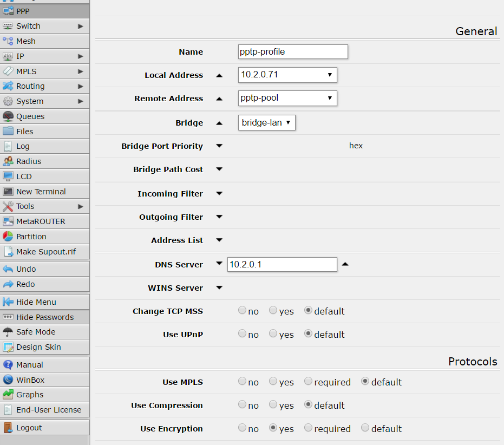This screenshot has height=445, width=504.
Task: Open the Graphs icon
Action: click(x=8, y=395)
